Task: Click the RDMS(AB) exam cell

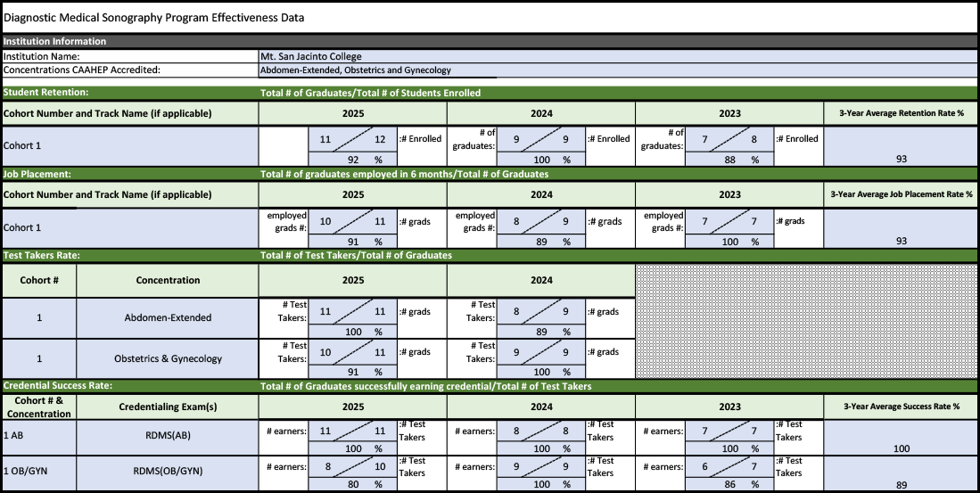Action: 168,436
